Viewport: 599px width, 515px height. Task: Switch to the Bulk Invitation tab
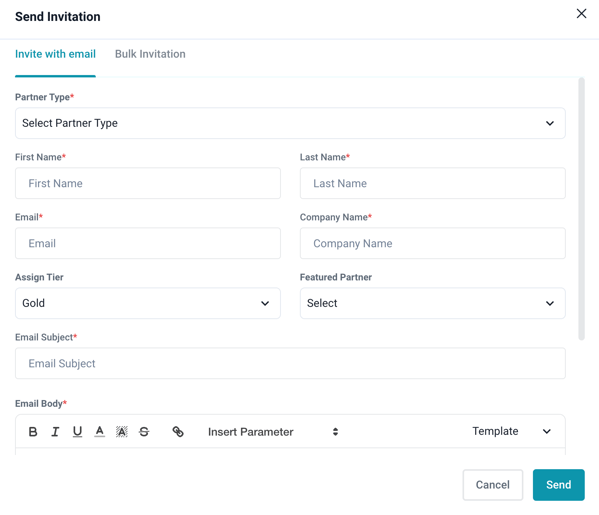150,54
